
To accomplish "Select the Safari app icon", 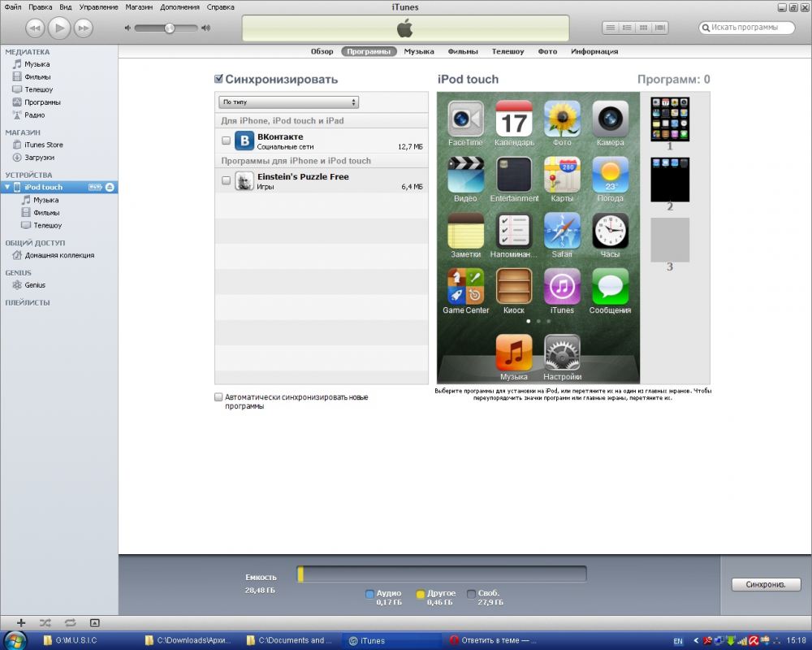I will tap(562, 232).
